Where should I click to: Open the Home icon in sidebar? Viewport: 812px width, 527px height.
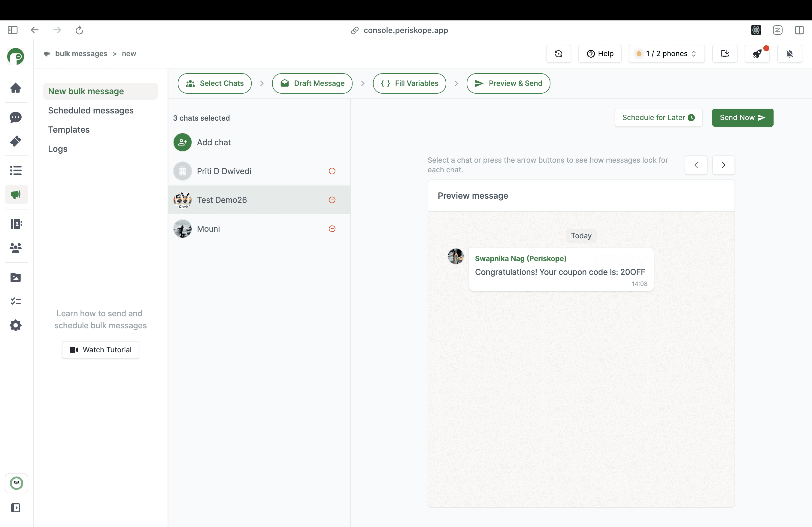(16, 88)
